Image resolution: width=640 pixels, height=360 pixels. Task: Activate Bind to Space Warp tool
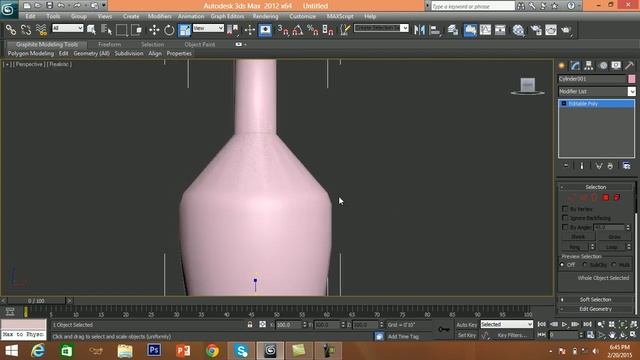click(41, 30)
